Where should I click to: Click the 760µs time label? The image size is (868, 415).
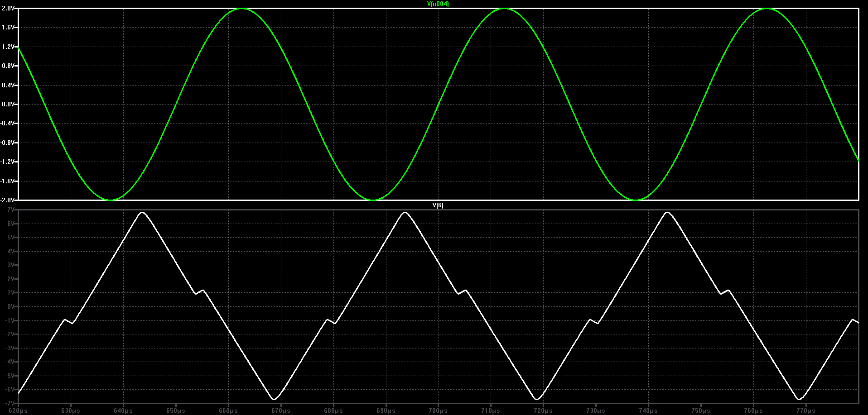tap(753, 411)
